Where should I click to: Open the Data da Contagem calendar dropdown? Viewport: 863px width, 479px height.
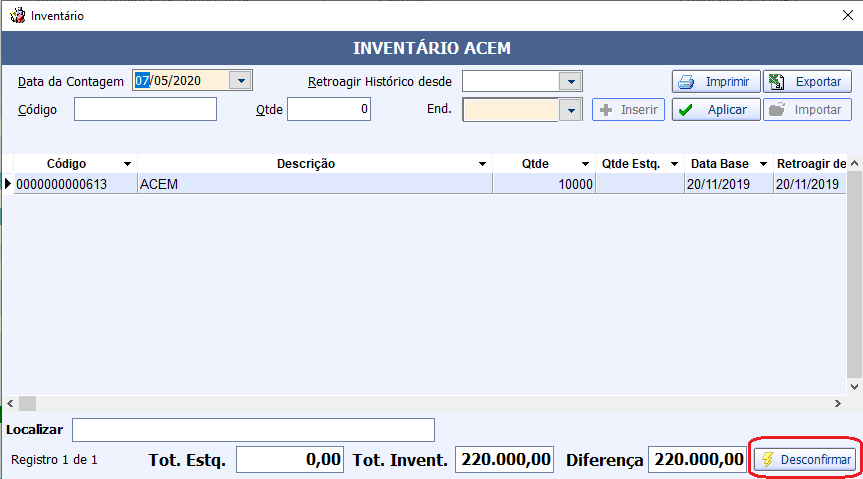(241, 81)
